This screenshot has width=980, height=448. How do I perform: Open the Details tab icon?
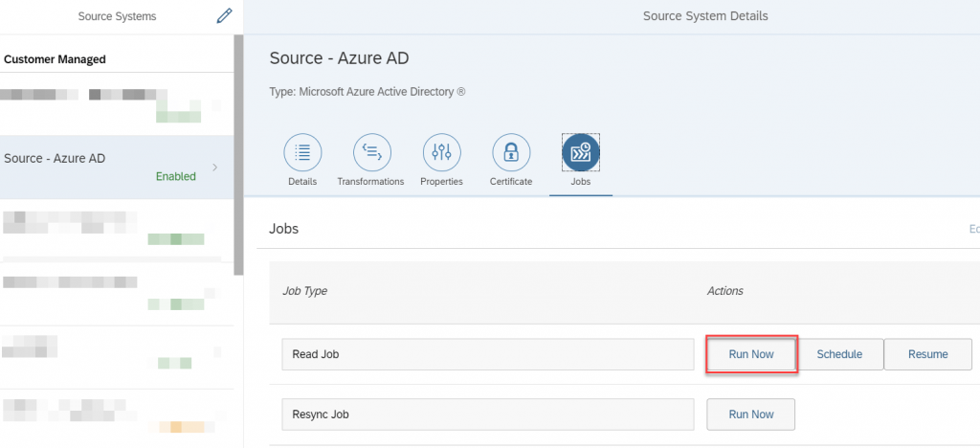[302, 152]
